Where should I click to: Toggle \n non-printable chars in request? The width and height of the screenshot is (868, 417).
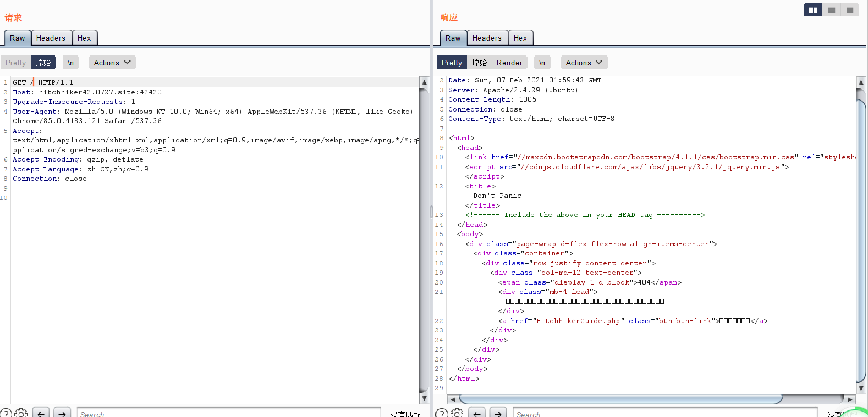click(71, 63)
